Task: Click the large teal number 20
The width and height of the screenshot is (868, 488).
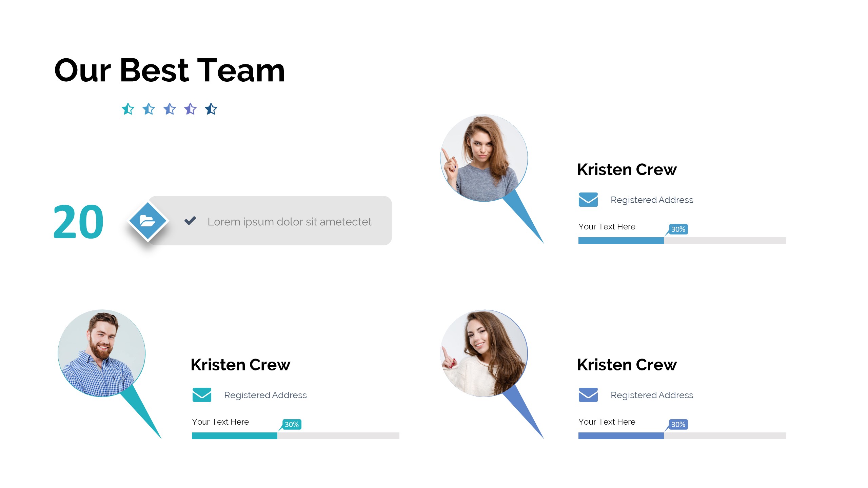Action: point(78,222)
